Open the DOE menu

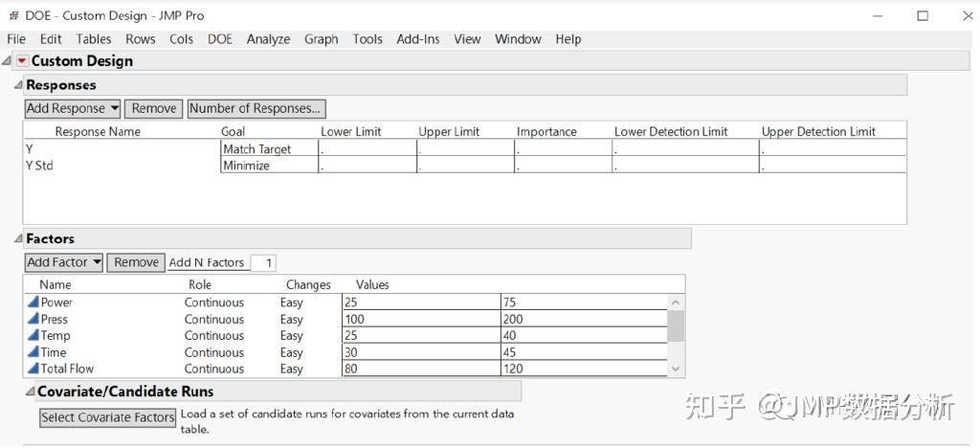(220, 39)
